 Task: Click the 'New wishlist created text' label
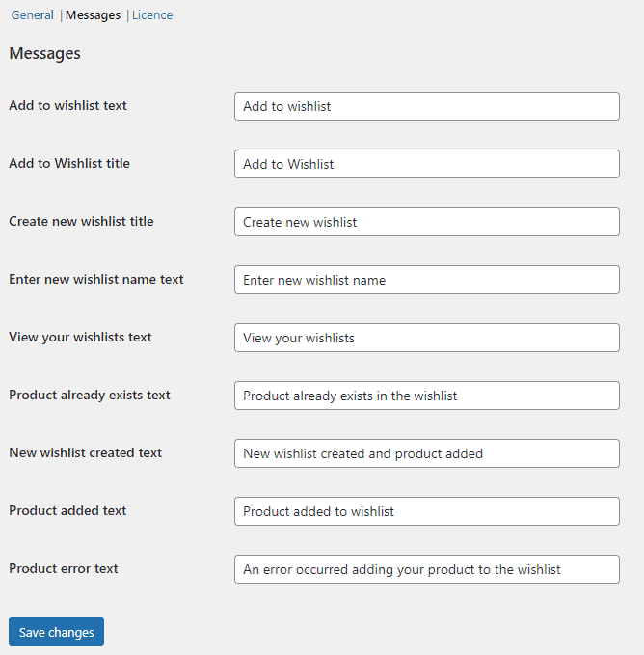tap(85, 452)
